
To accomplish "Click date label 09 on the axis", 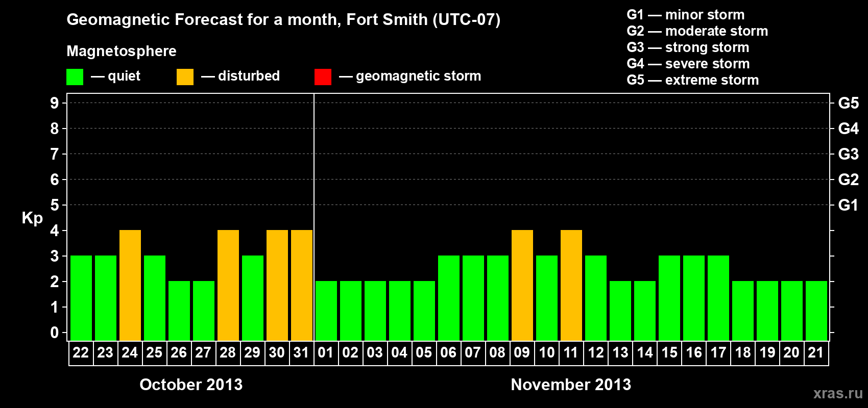I will pos(522,353).
